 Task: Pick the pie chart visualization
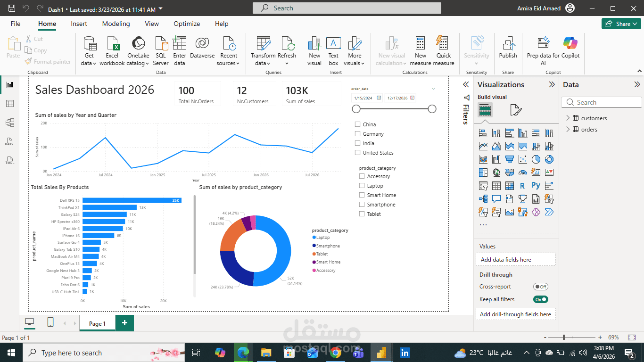tap(536, 159)
